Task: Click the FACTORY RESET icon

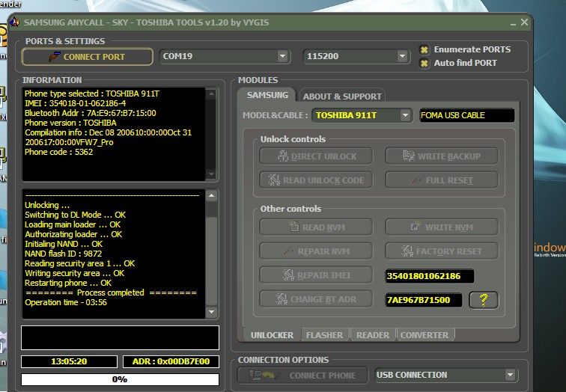Action: point(407,251)
